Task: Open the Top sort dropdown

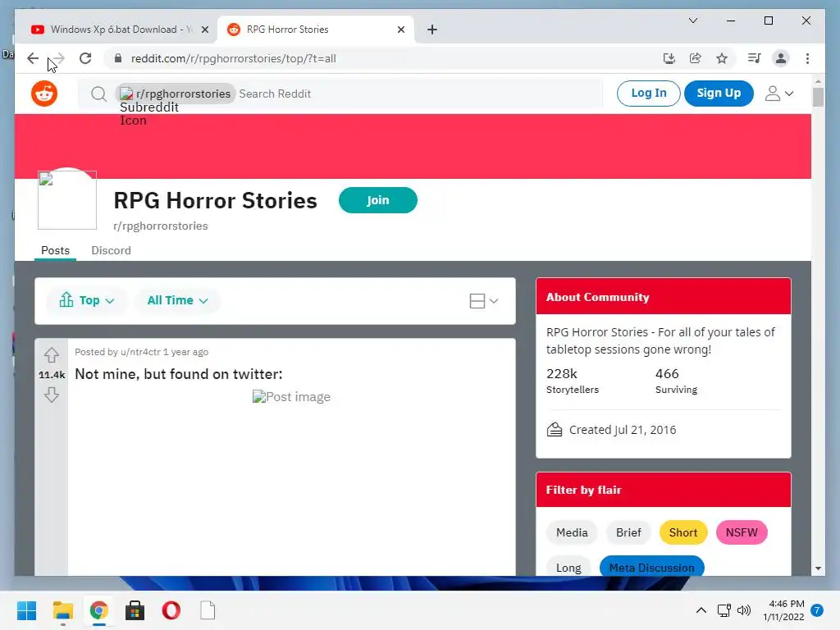Action: 87,300
